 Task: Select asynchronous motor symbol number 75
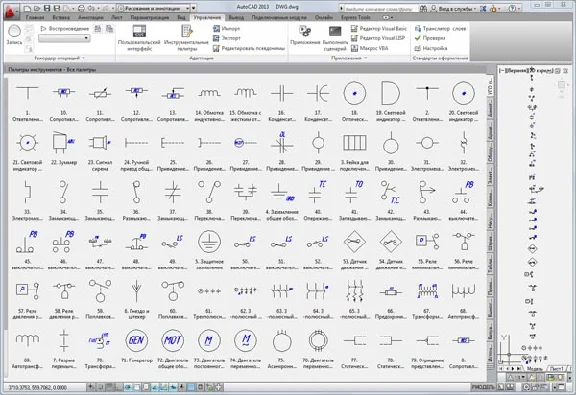coord(282,349)
